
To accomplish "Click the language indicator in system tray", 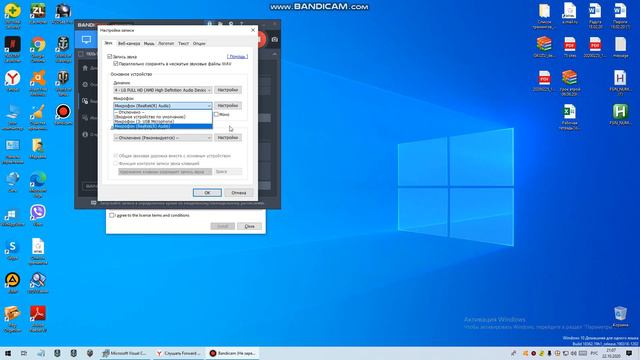I will (594, 353).
